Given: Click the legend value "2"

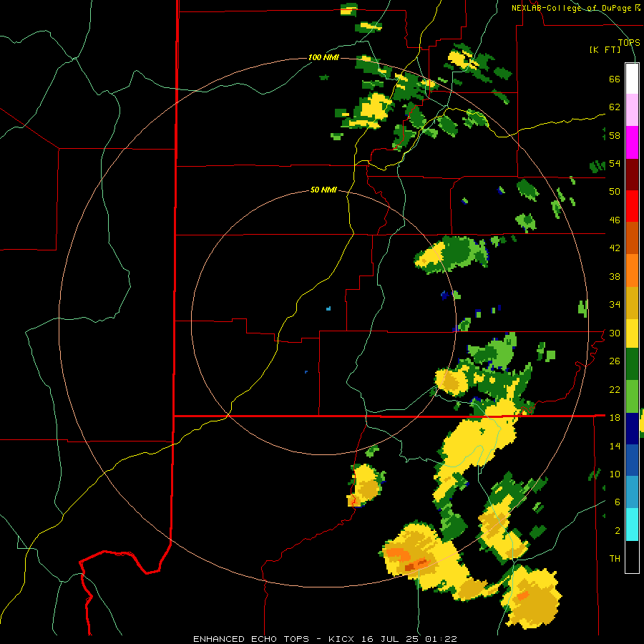Looking at the screenshot, I should [618, 531].
